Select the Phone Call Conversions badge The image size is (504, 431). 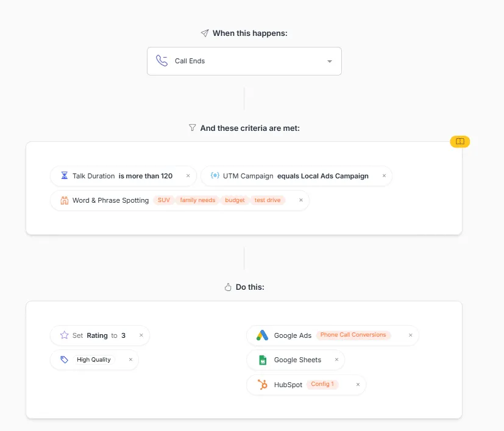(x=353, y=335)
